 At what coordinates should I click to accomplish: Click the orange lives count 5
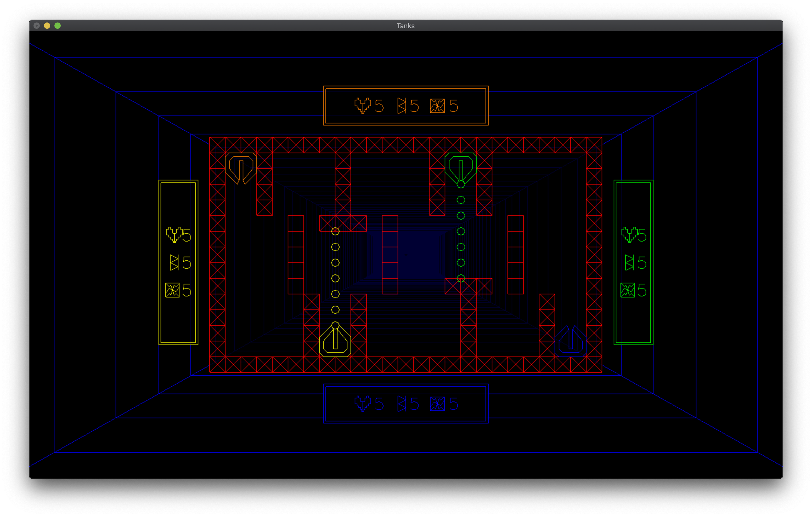379,106
